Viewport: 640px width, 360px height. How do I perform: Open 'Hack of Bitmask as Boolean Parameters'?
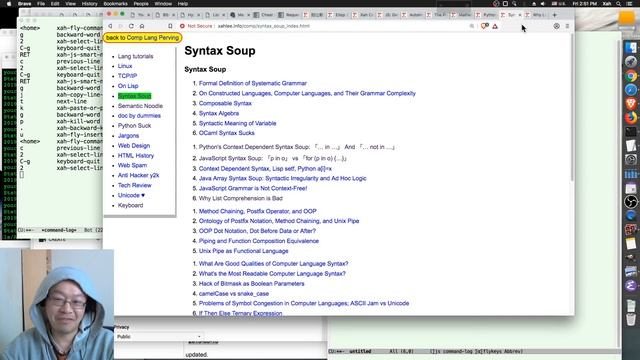[251, 284]
